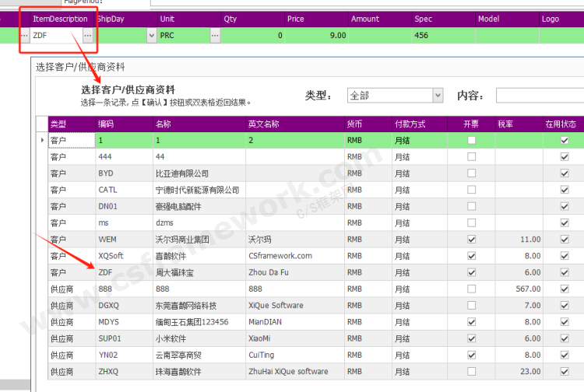Click the ellipsis button beside ZDF
Image resolution: width=584 pixels, height=392 pixels.
[x=87, y=36]
